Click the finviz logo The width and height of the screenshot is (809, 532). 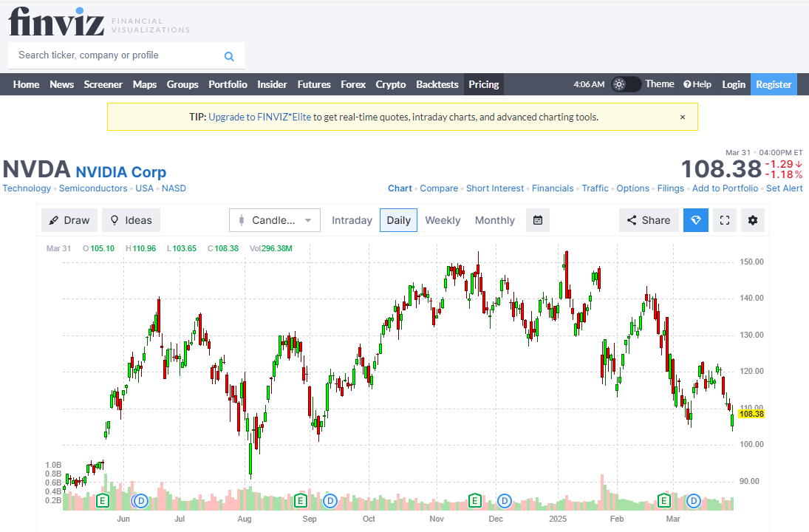click(56, 21)
